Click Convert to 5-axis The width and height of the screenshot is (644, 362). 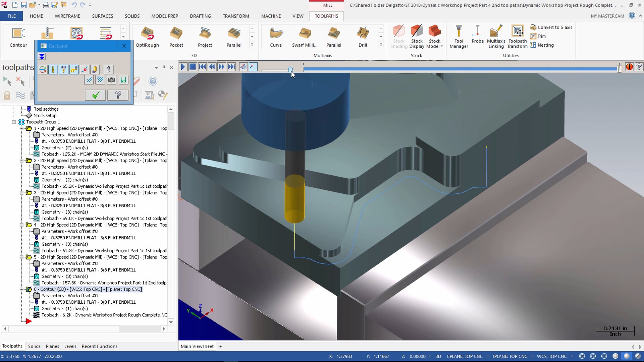(551, 27)
